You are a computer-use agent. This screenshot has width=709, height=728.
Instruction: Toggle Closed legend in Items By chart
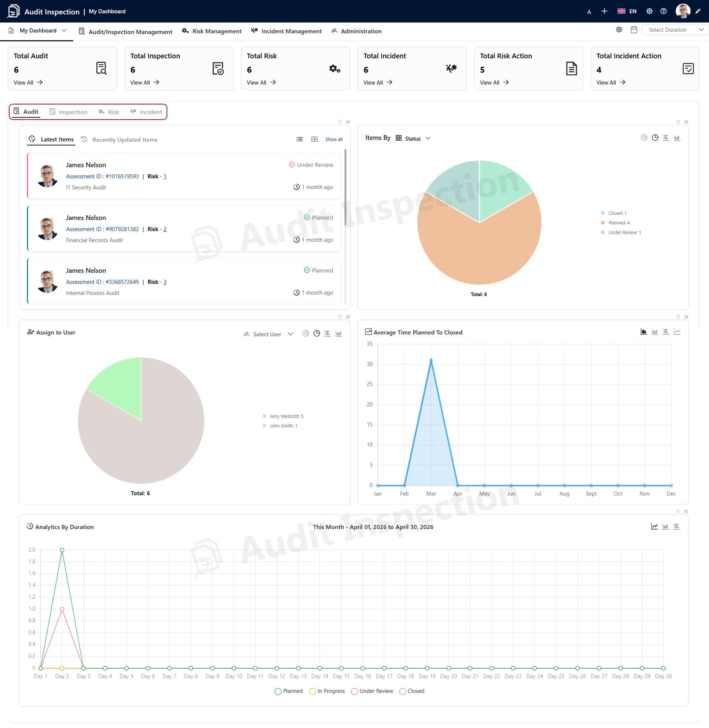pyautogui.click(x=614, y=213)
